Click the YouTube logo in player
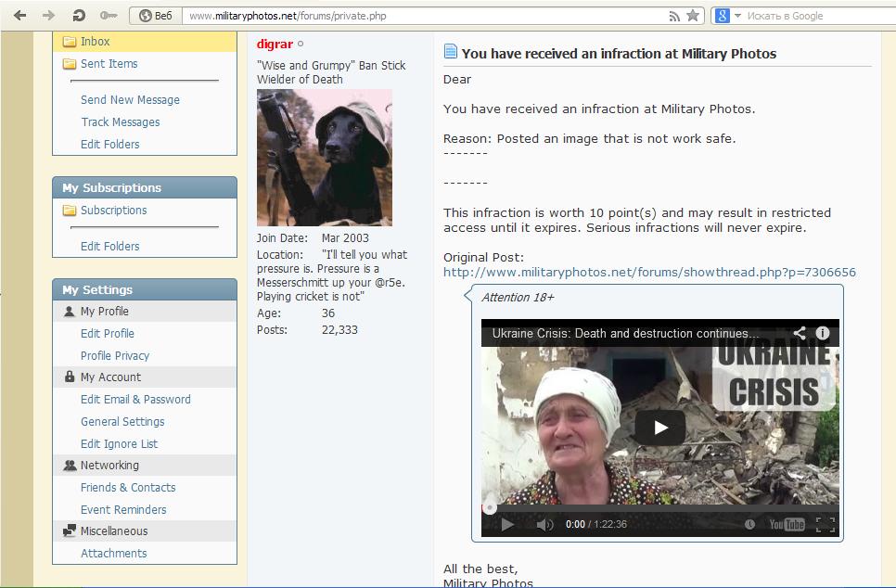This screenshot has width=896, height=588. tap(787, 524)
